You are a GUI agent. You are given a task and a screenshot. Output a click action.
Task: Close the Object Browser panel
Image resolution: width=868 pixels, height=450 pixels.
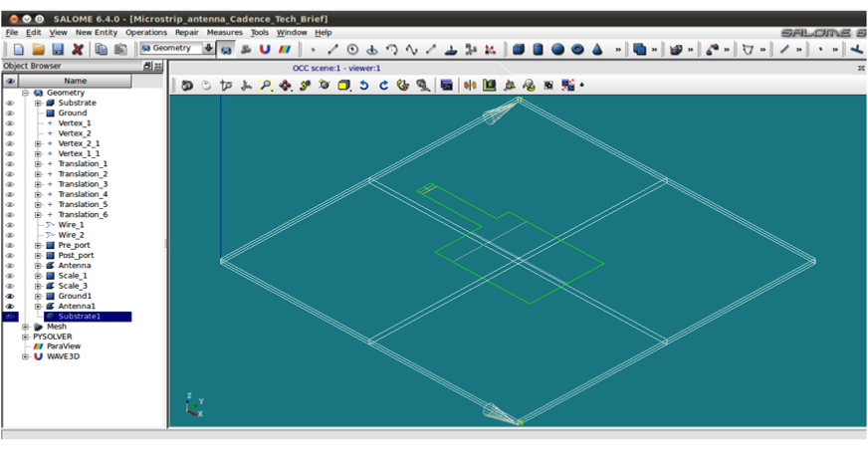click(158, 66)
